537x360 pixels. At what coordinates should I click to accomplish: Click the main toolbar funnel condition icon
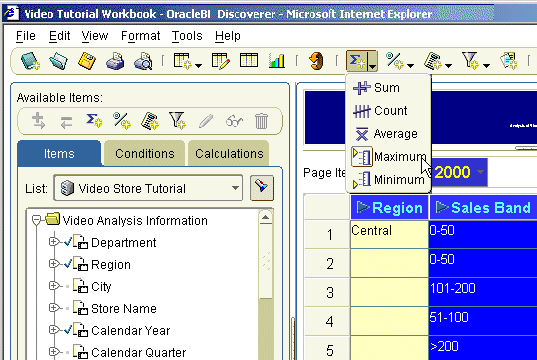(470, 61)
